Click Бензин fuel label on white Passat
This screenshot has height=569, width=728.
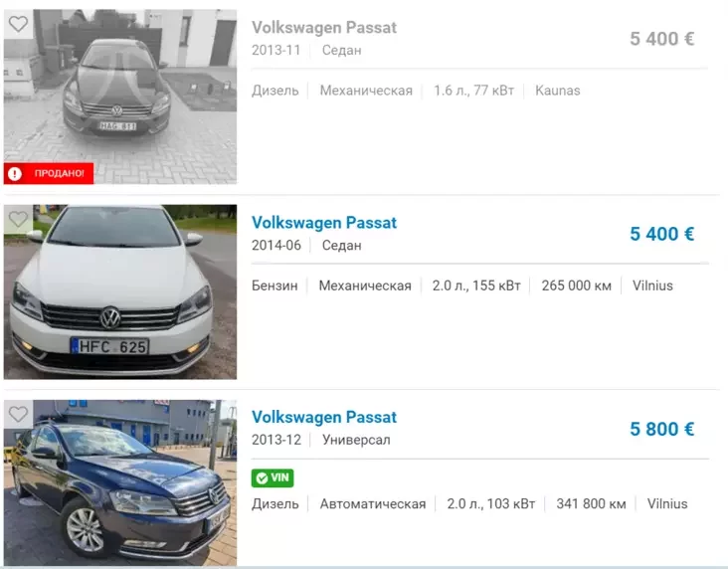click(x=274, y=285)
